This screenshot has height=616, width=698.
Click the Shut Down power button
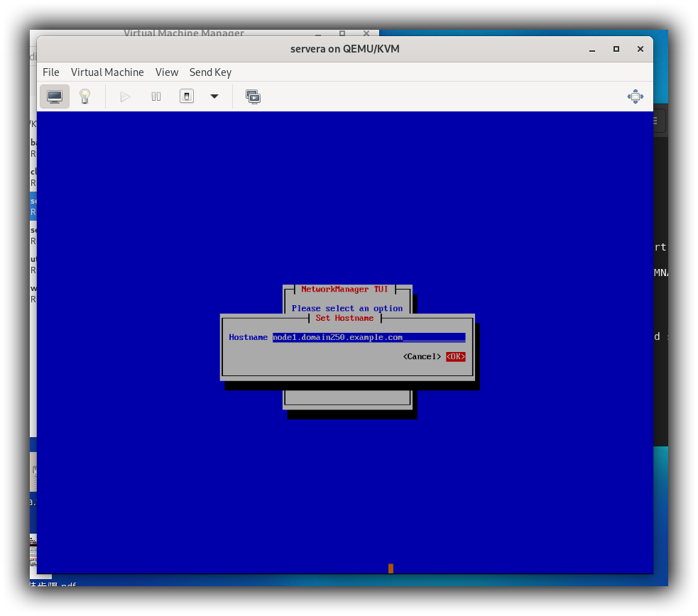coord(187,97)
